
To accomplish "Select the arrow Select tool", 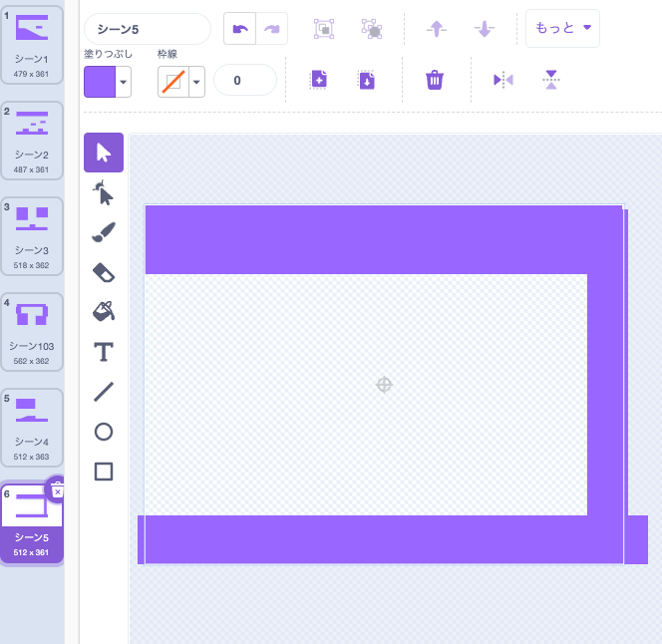I will (x=104, y=153).
